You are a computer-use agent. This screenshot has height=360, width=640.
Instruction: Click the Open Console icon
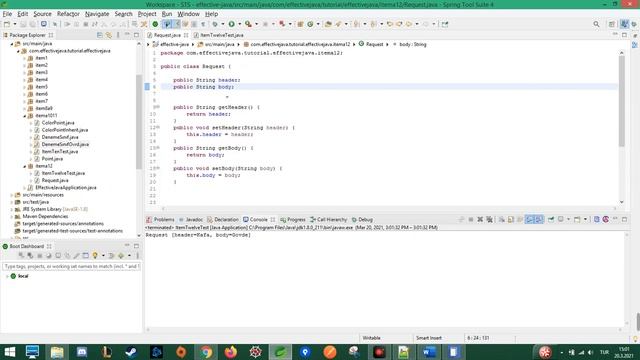coord(577,220)
